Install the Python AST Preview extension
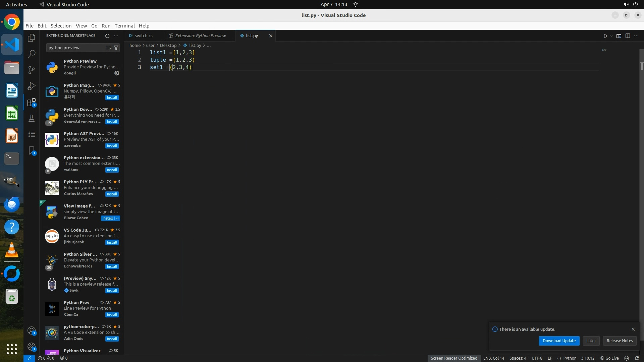The width and height of the screenshot is (644, 362). click(x=112, y=146)
